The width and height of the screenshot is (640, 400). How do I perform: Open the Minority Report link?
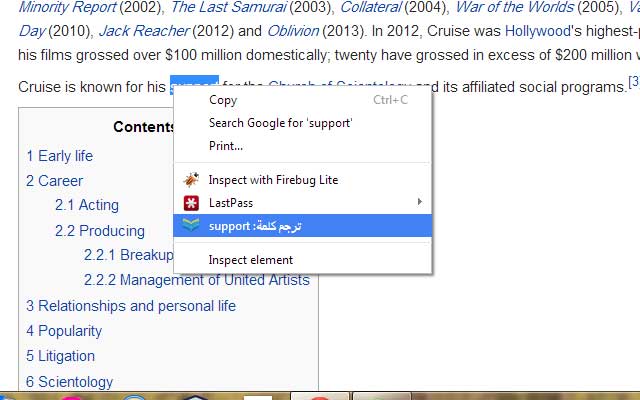[x=67, y=7]
